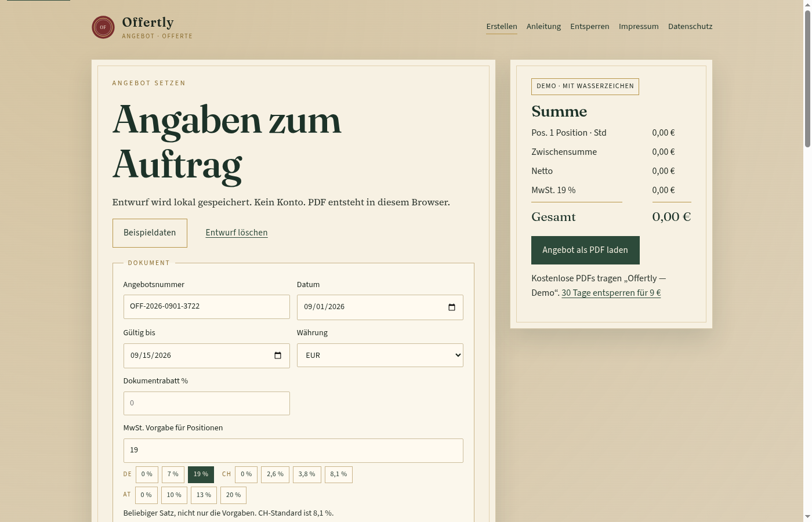Select AT 20 % tax preset

[x=233, y=495]
